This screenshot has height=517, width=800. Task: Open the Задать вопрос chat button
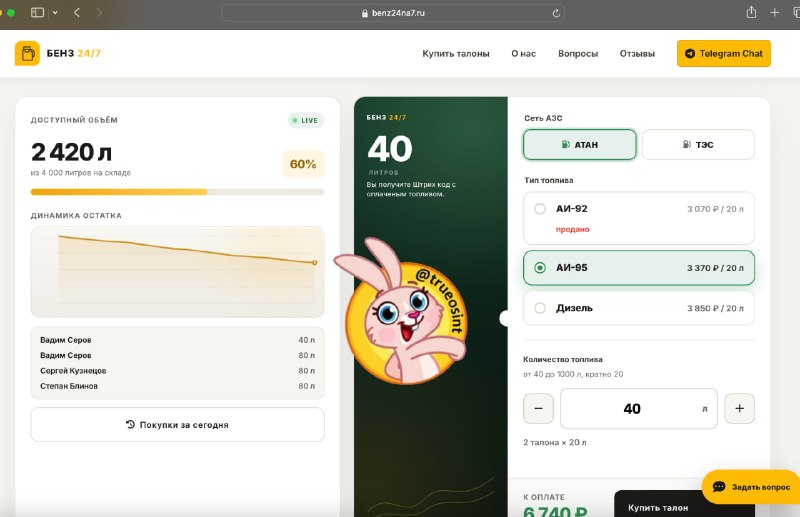click(x=751, y=487)
